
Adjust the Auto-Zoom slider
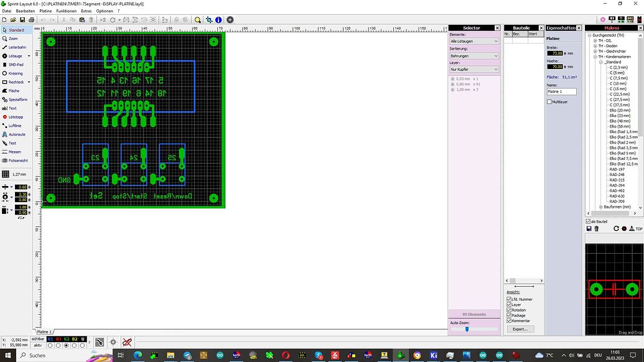[x=467, y=329]
